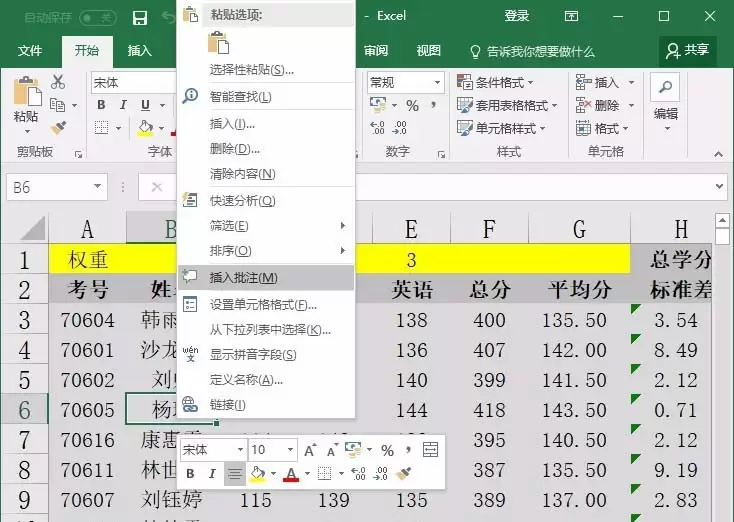734x522 pixels.
Task: Click the 共享 share button
Action: point(688,51)
